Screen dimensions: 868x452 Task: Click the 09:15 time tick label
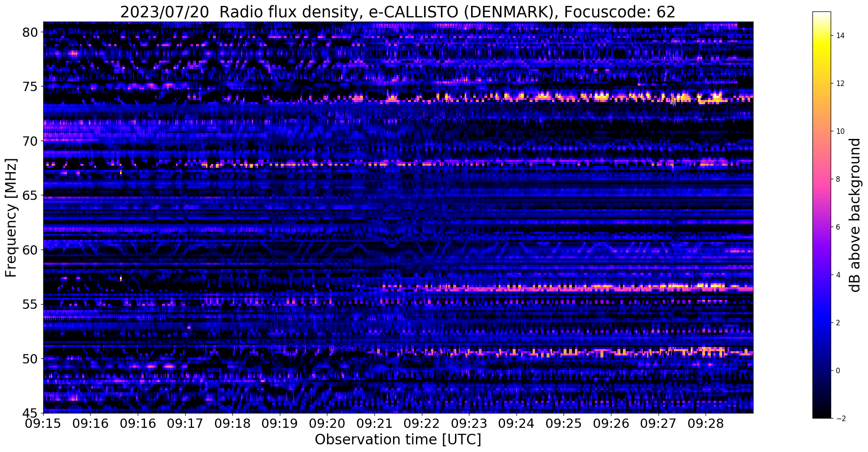(x=43, y=423)
